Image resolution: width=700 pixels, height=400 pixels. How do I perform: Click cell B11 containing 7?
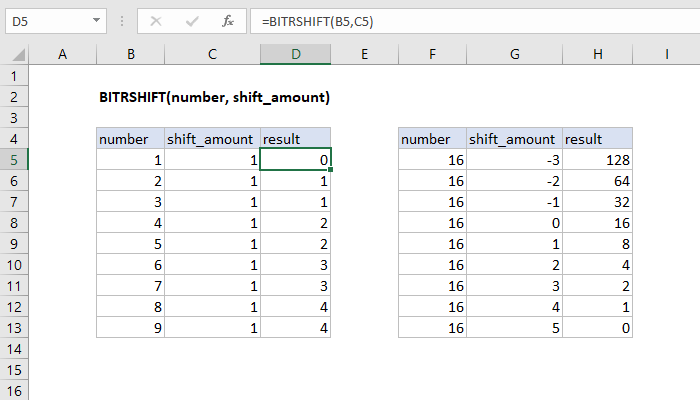pos(130,286)
